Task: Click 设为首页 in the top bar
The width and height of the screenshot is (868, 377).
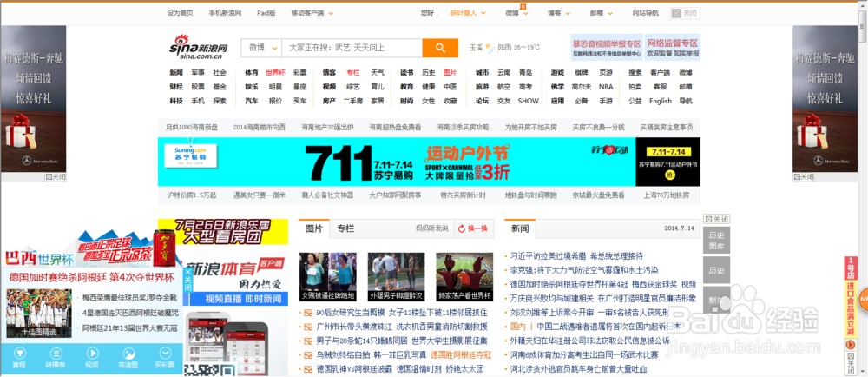Action: (180, 13)
